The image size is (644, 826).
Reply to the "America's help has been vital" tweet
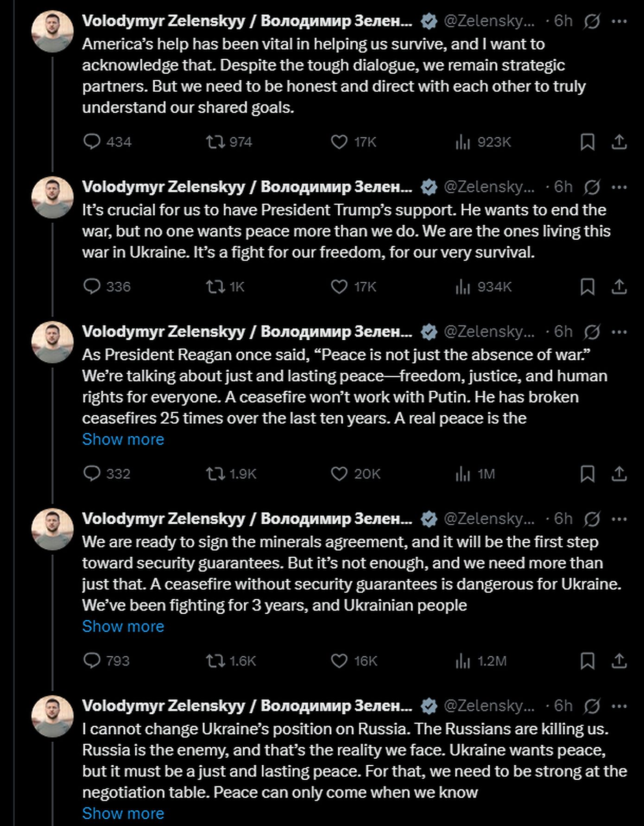pos(92,141)
